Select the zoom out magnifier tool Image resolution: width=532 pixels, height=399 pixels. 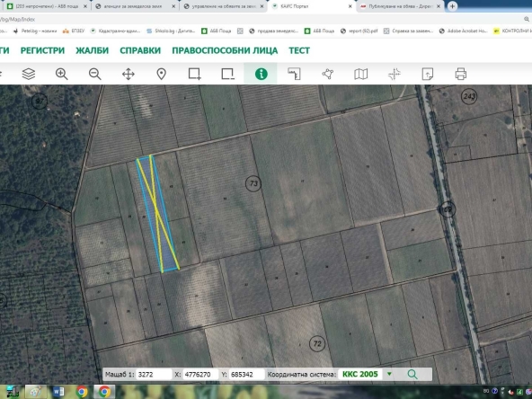tap(94, 74)
